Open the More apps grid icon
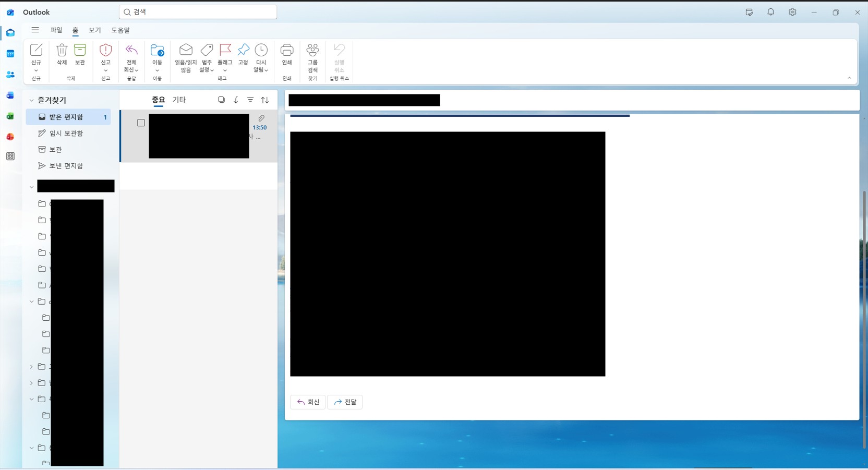This screenshot has width=868, height=470. tap(10, 156)
